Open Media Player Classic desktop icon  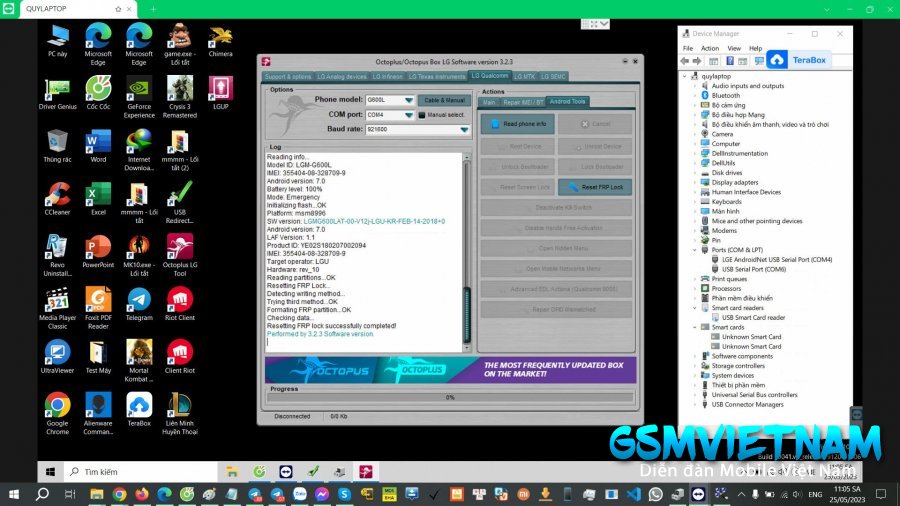point(57,309)
